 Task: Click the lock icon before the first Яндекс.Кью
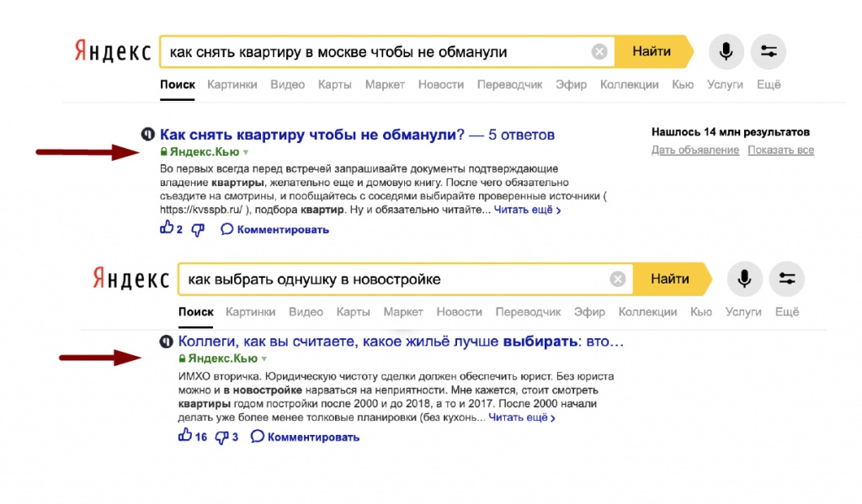(164, 151)
